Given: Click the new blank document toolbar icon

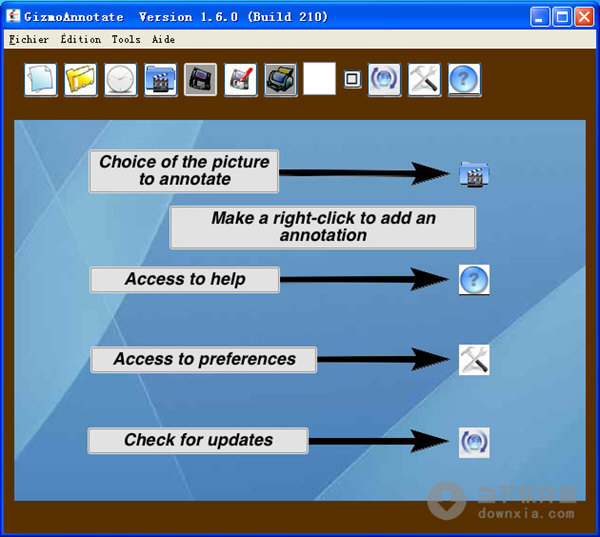Looking at the screenshot, I should [41, 80].
